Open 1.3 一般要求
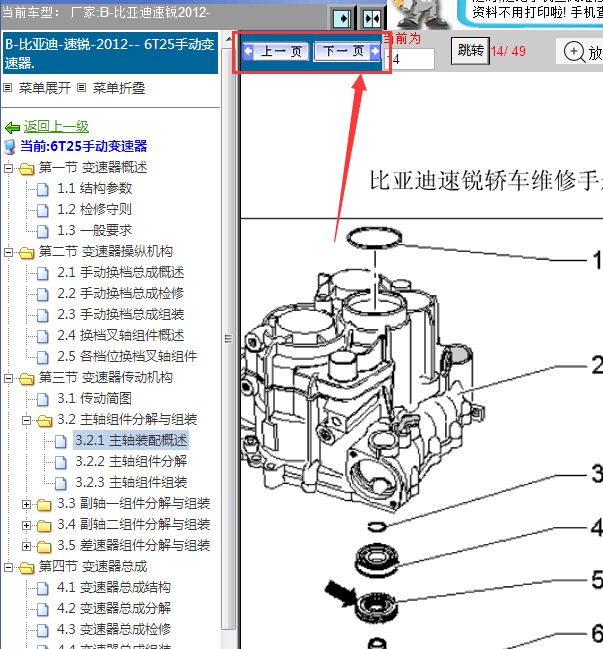Viewport: 603px width, 649px height. tap(95, 231)
